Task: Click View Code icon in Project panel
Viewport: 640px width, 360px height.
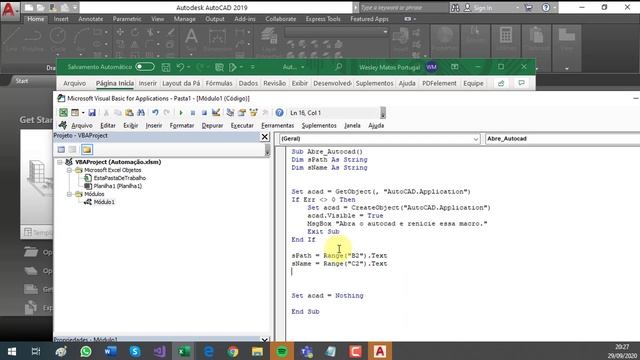Action: pyautogui.click(x=61, y=149)
